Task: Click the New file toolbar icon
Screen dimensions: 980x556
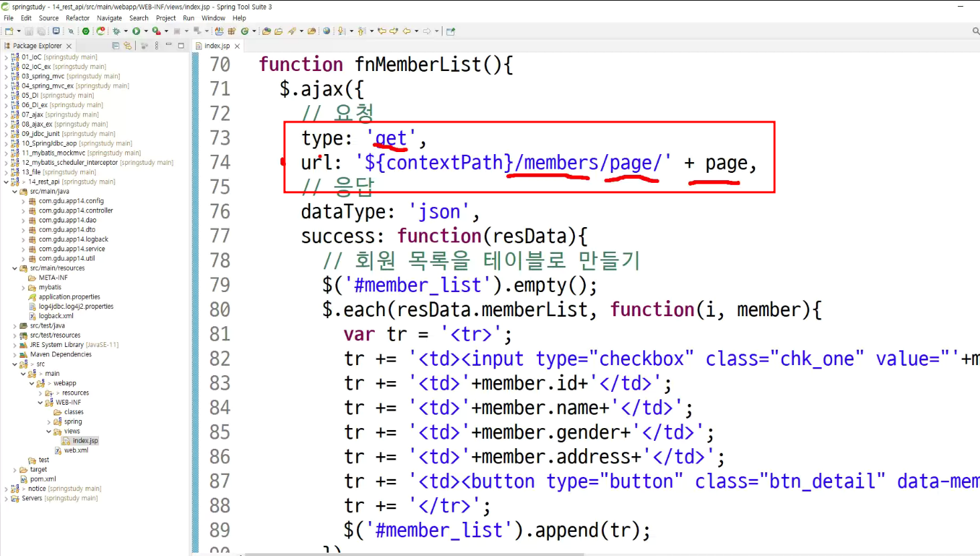Action: pyautogui.click(x=9, y=31)
